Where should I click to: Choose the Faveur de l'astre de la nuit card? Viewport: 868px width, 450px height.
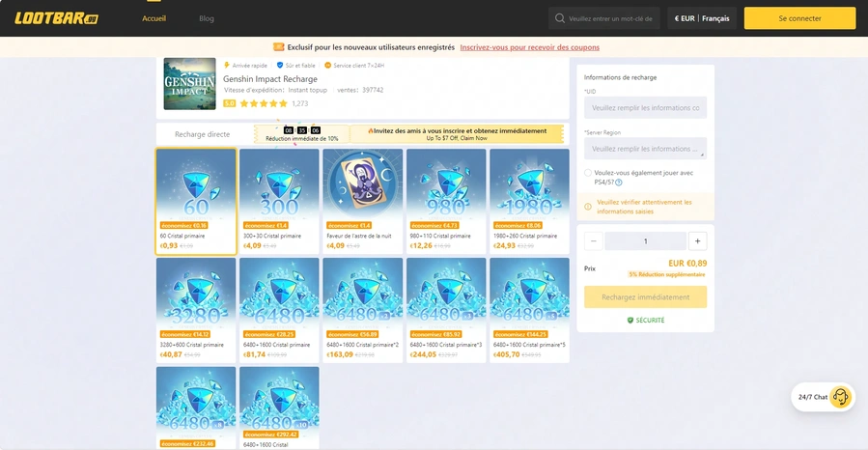[x=363, y=202]
